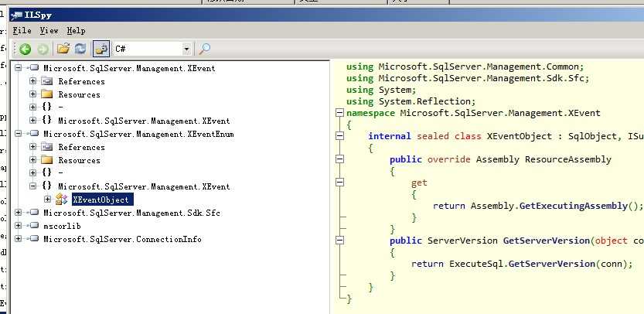Click the Forward navigation arrow

[x=43, y=49]
